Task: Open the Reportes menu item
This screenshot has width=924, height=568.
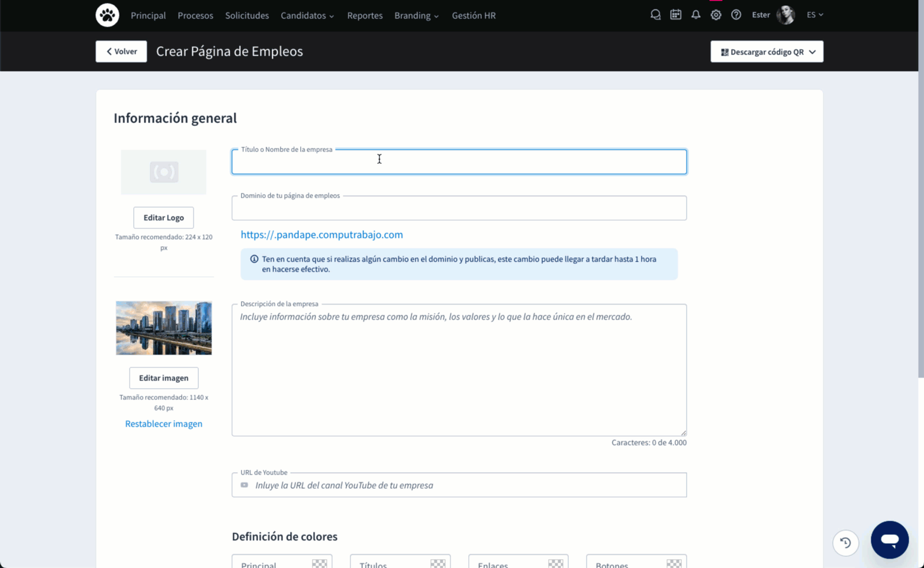Action: (x=365, y=15)
